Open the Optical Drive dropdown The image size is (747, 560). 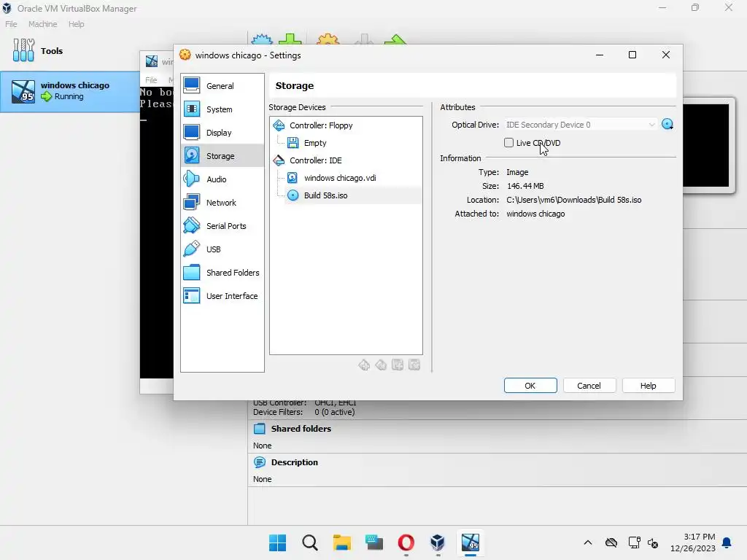tap(580, 125)
